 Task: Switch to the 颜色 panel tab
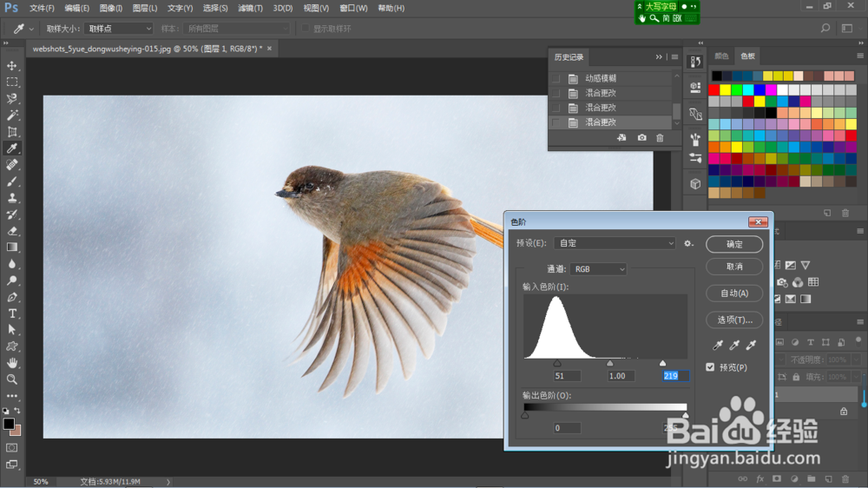coord(722,56)
